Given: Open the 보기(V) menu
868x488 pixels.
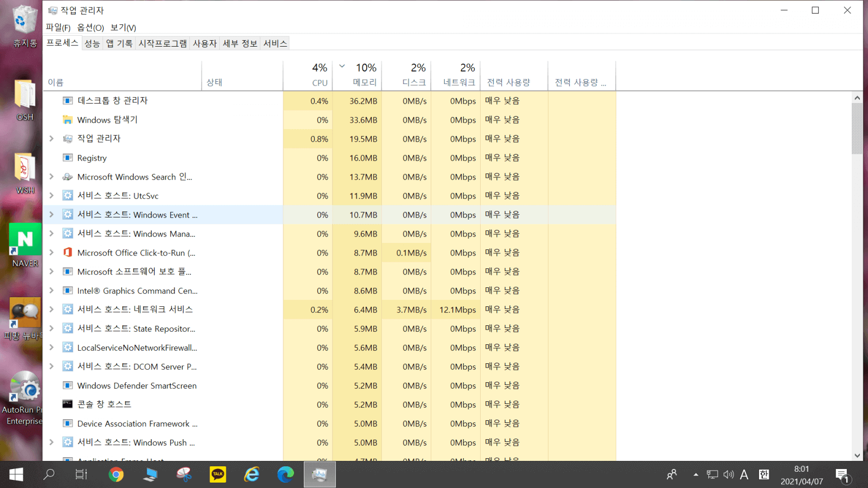Looking at the screenshot, I should click(123, 27).
